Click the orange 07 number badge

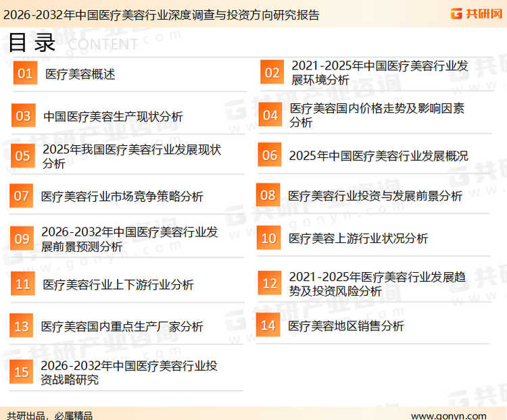(x=22, y=195)
